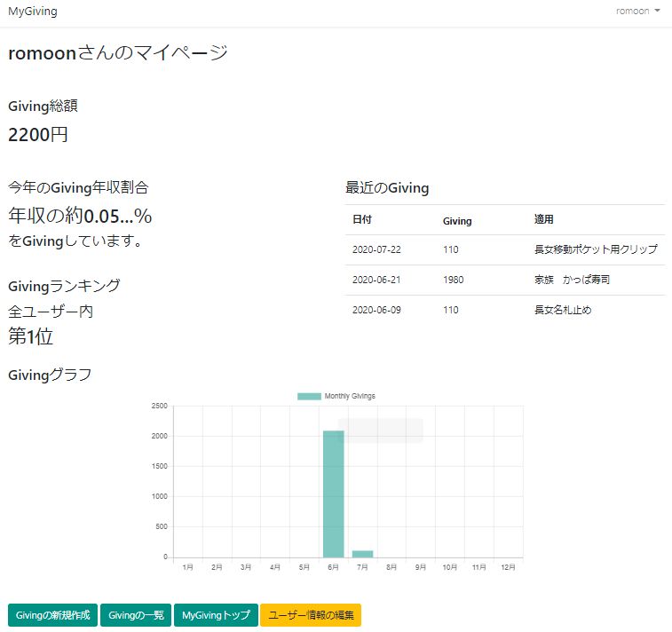Click the 長女名札止め description cell

point(563,310)
